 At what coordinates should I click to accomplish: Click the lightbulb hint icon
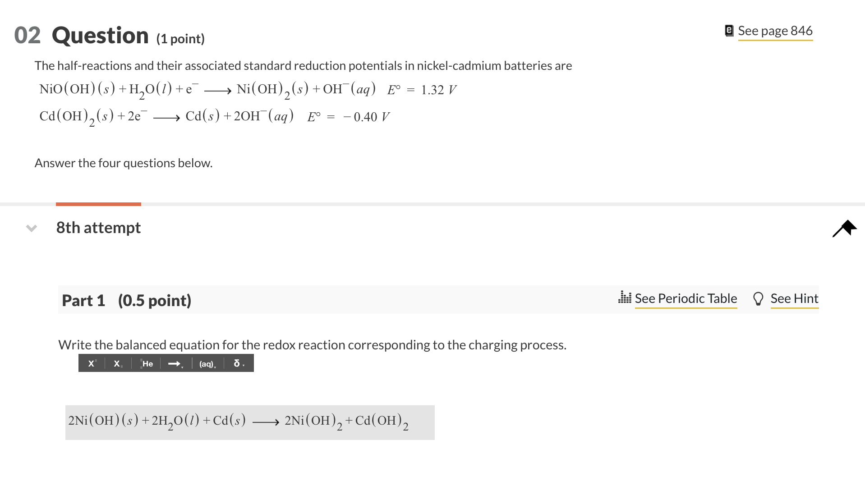click(759, 298)
